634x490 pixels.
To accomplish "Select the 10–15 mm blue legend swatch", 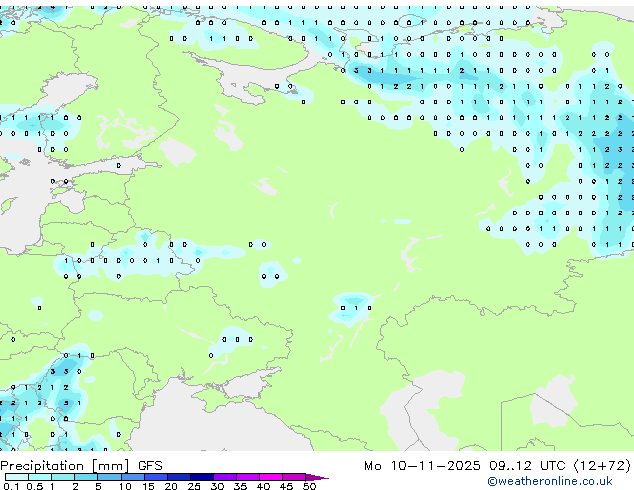I will 133,477.
